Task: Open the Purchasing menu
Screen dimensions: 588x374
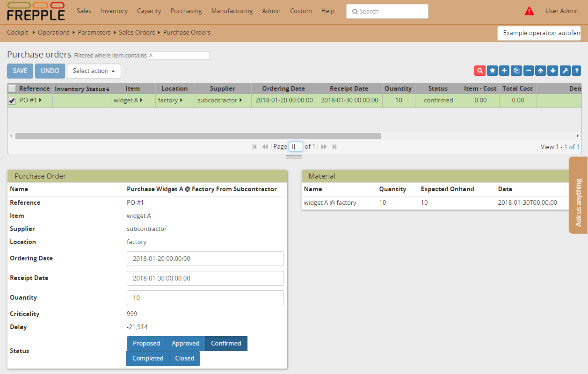Action: [186, 11]
